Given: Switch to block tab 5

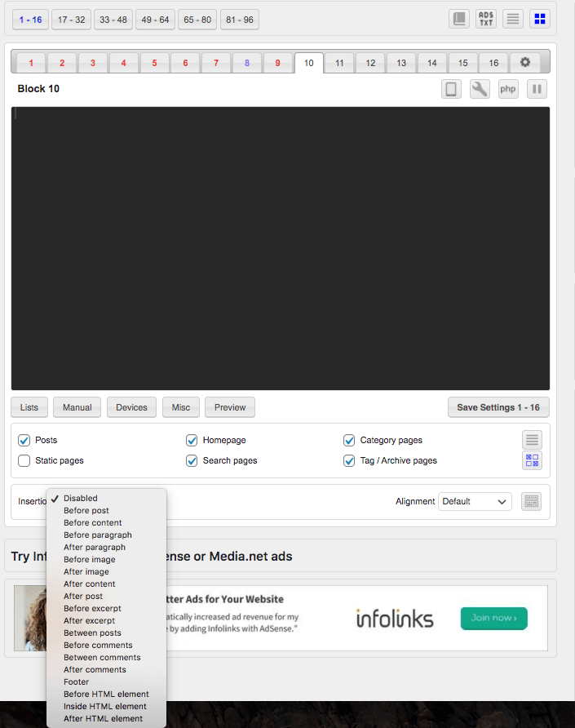Looking at the screenshot, I should 154,63.
